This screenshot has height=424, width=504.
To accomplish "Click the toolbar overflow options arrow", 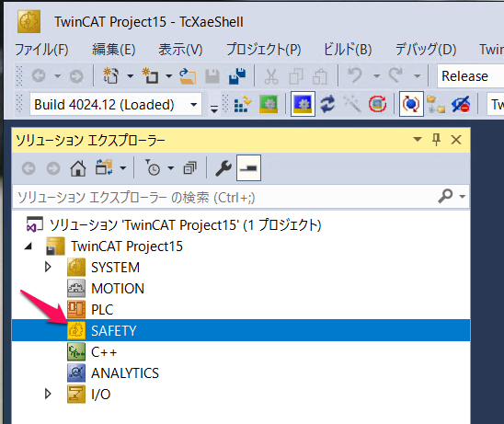I will pyautogui.click(x=214, y=109).
